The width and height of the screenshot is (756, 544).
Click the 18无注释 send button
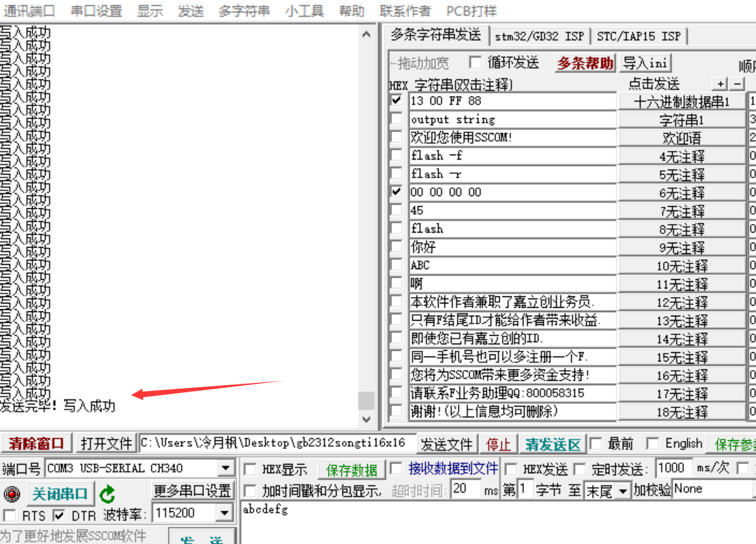(x=682, y=412)
